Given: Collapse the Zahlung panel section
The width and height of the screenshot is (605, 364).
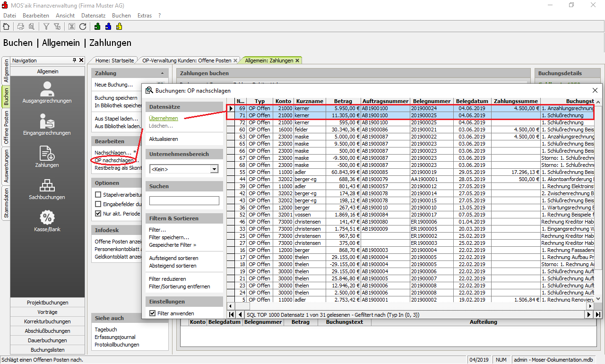Looking at the screenshot, I should (163, 74).
